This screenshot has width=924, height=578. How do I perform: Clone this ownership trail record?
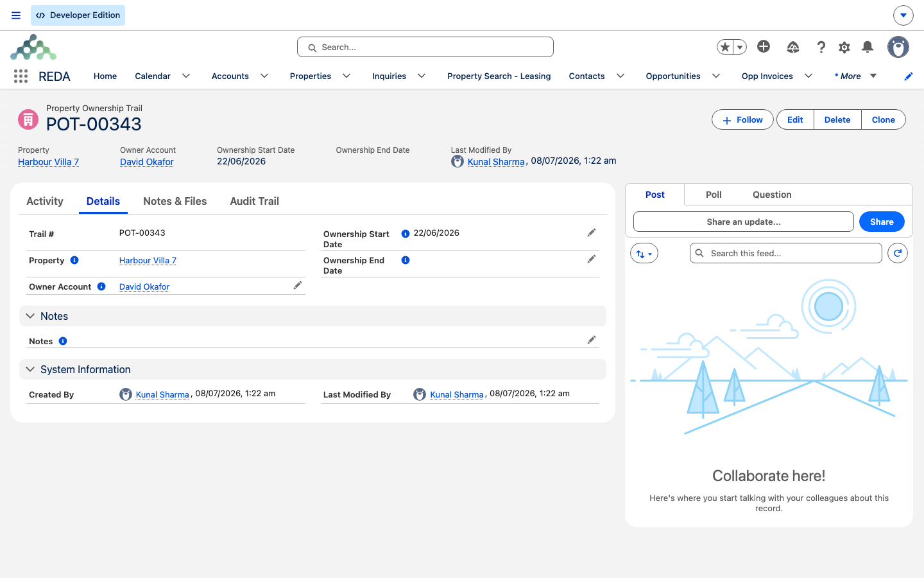884,120
